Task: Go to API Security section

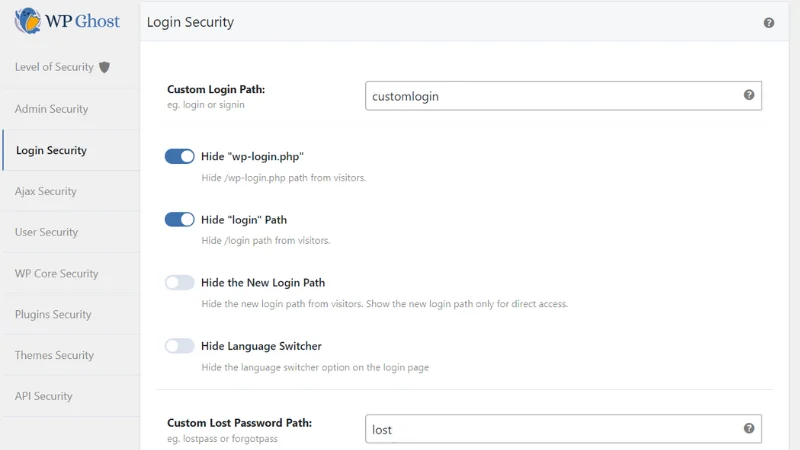Action: [44, 396]
